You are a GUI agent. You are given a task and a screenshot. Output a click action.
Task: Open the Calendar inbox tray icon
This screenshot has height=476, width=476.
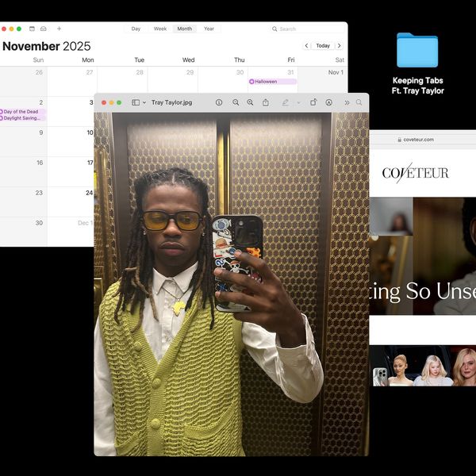[x=44, y=29]
